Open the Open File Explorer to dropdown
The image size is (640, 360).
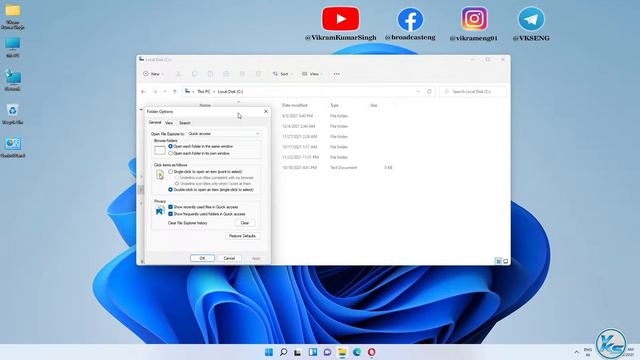pos(224,133)
